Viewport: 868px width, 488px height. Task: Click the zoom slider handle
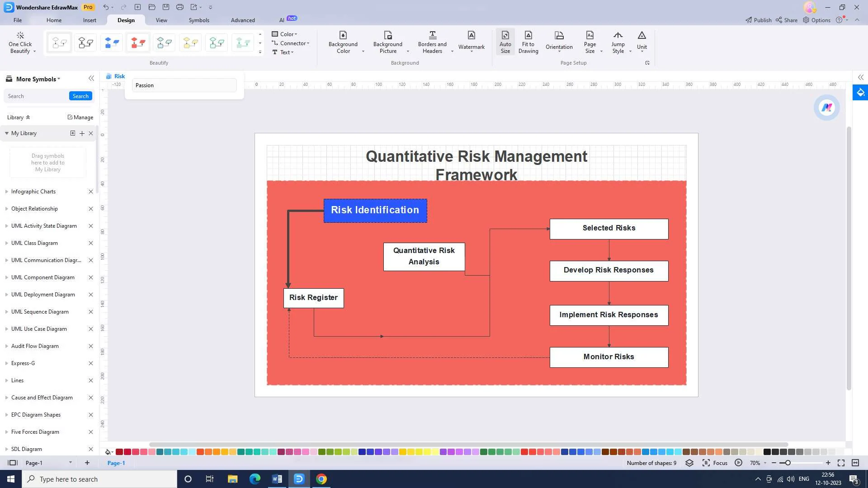click(788, 463)
